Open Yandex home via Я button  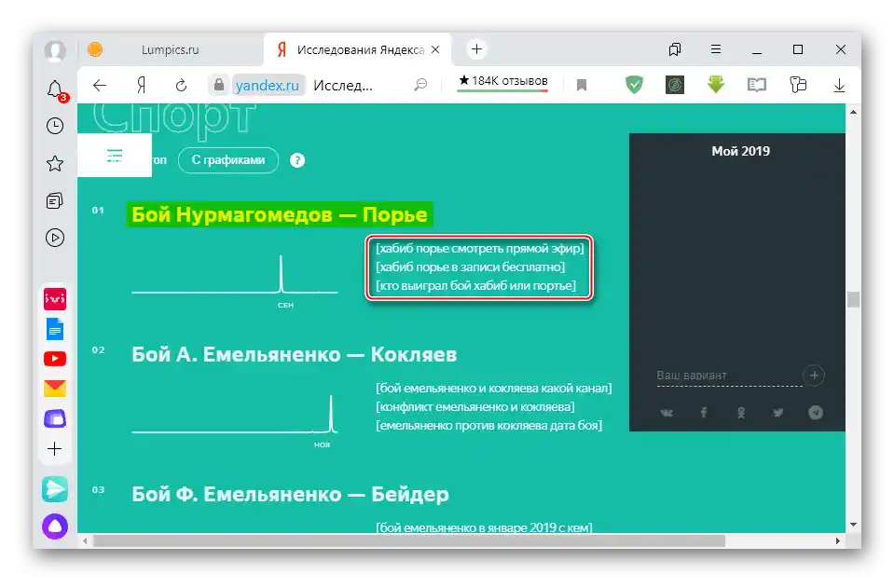(141, 86)
